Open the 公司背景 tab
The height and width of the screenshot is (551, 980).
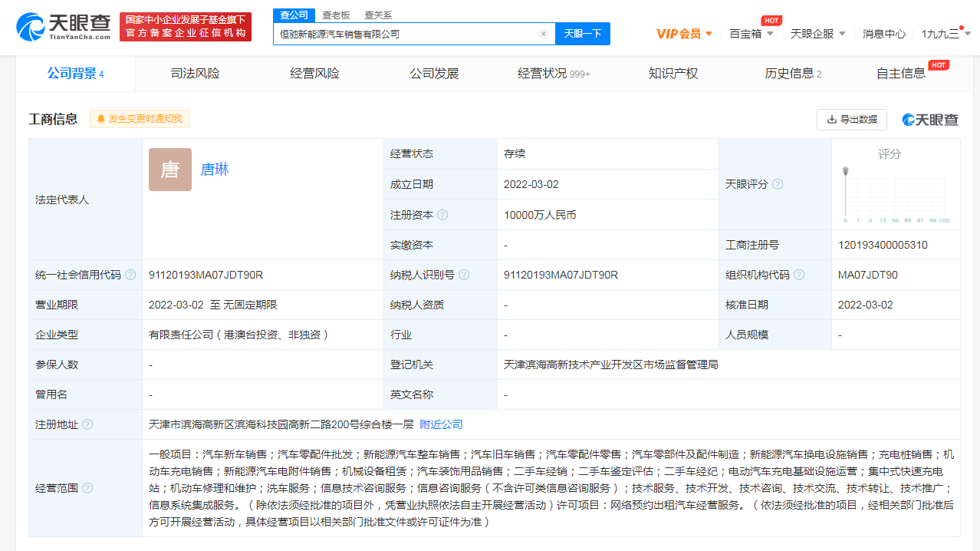(x=75, y=74)
